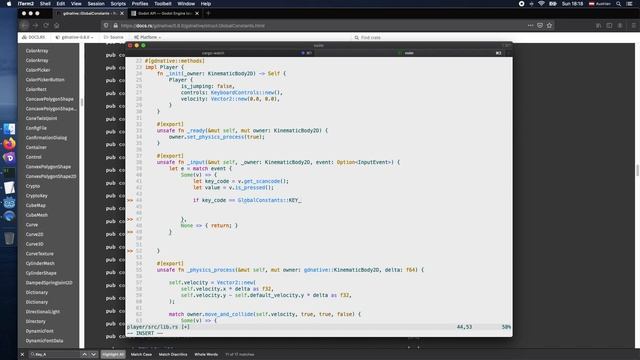Open Crypto in the docs sidebar
Image resolution: width=640 pixels, height=360 pixels.
pos(33,186)
